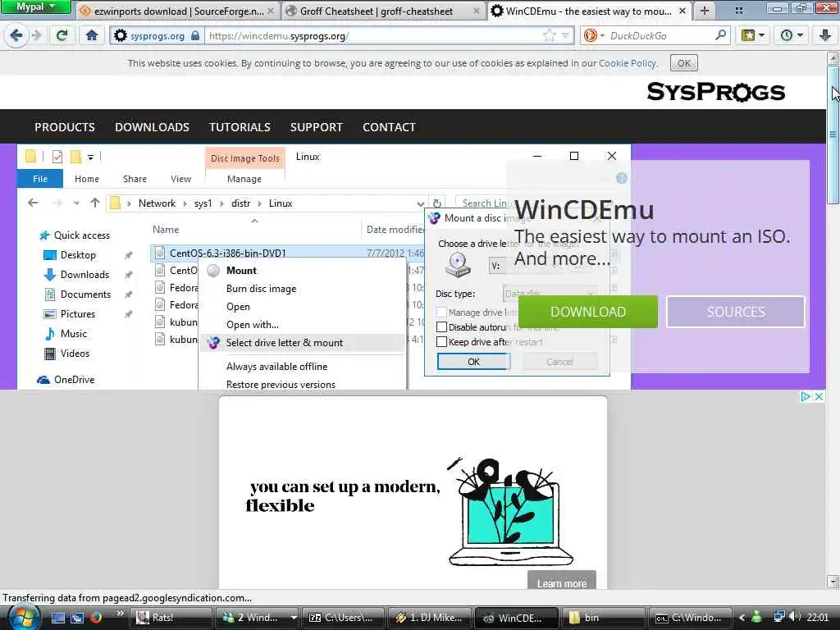The width and height of the screenshot is (840, 630).
Task: Tick the Manage drive letter checkbox
Action: point(441,313)
